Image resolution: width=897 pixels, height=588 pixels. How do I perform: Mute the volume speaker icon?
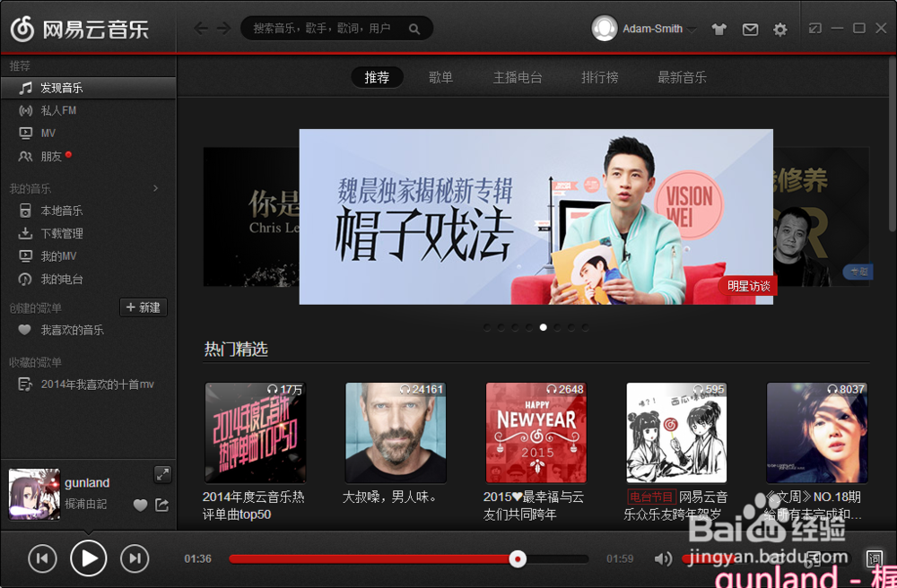click(663, 558)
